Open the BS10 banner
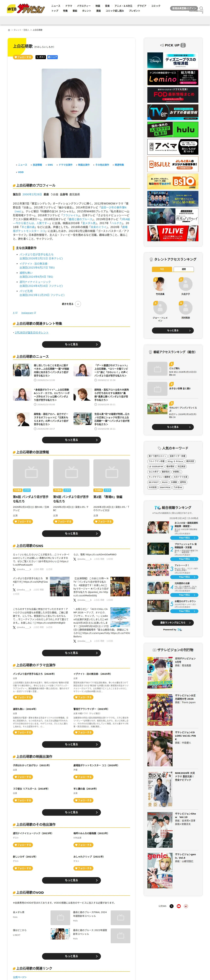 173,181
